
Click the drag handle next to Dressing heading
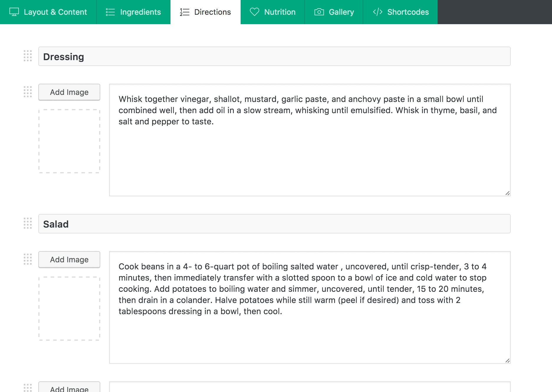[28, 56]
